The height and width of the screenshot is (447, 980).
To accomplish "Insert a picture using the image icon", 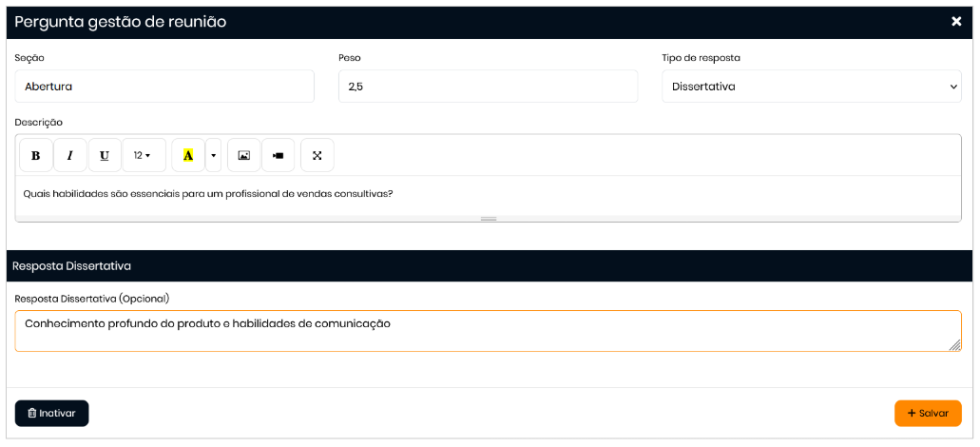I will tap(243, 155).
